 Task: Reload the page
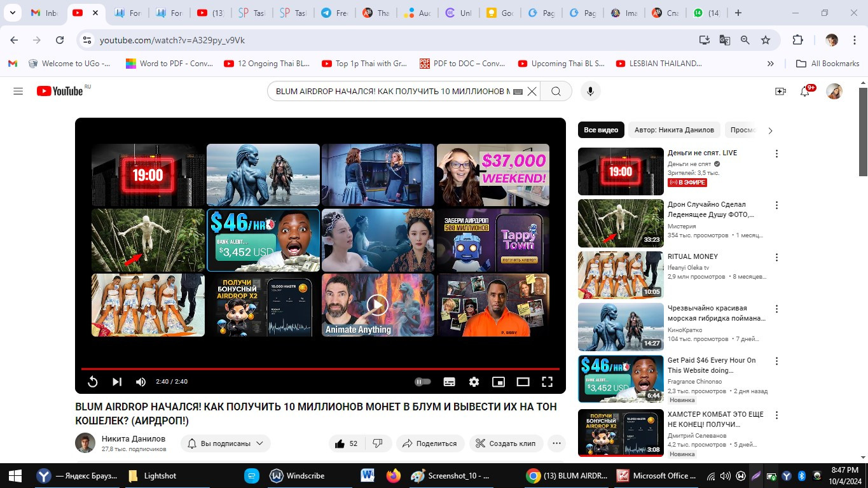60,40
